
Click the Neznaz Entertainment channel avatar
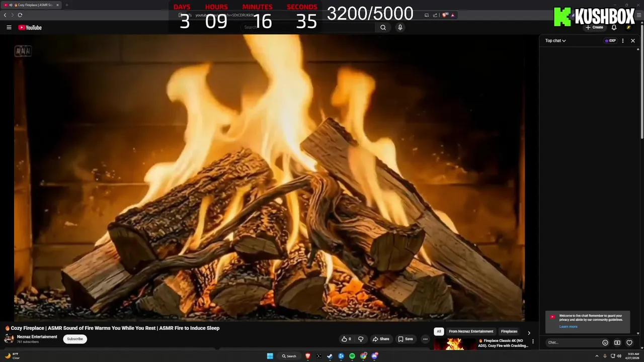click(x=9, y=339)
